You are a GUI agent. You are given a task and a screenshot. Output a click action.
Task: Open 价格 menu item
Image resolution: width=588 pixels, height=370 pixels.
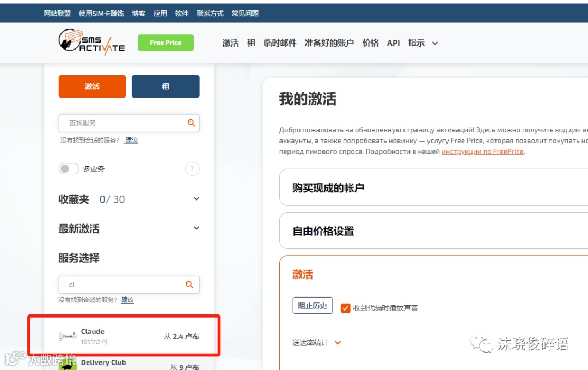pos(371,43)
